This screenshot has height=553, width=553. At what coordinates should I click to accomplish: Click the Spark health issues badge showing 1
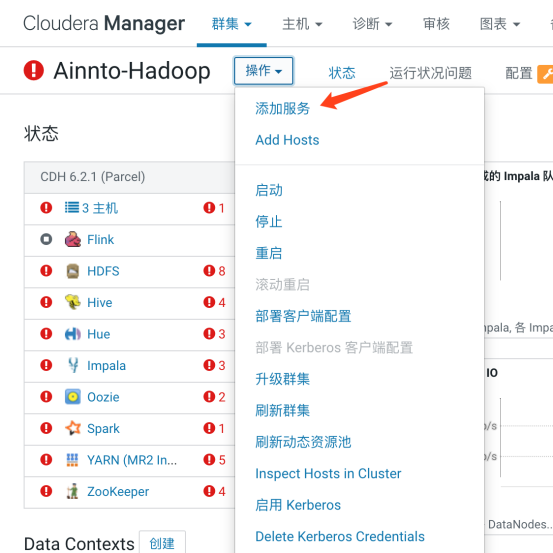pos(214,428)
